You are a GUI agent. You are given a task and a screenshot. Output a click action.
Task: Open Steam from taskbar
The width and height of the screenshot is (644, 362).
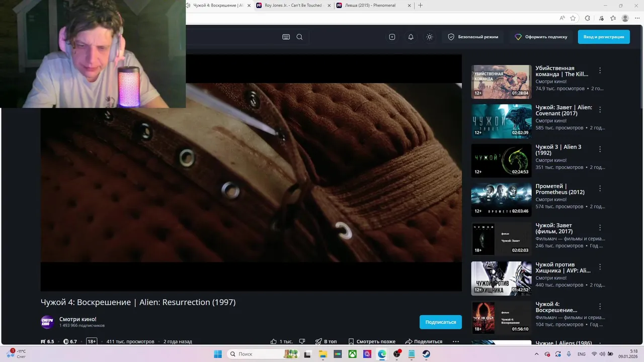426,354
